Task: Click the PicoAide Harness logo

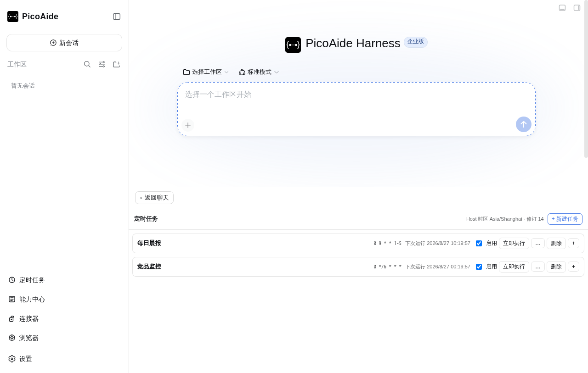Action: (x=293, y=45)
